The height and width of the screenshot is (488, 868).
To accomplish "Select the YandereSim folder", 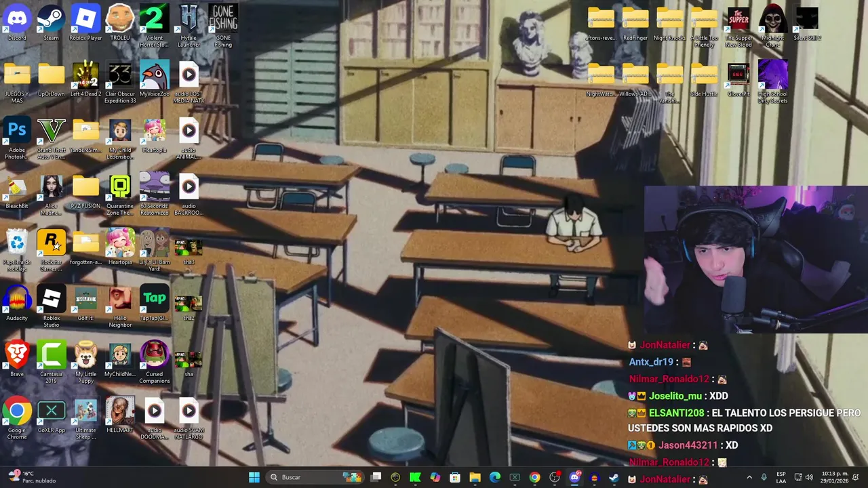I will (x=85, y=135).
